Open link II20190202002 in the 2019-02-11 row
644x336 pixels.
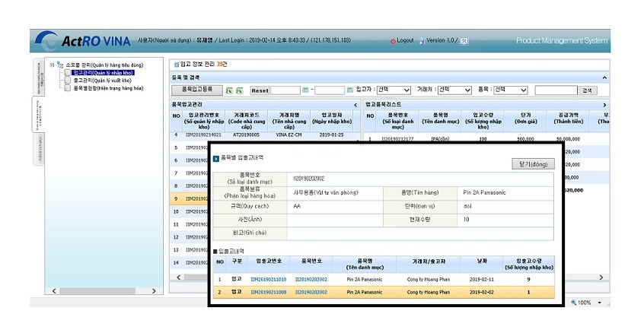(311, 280)
